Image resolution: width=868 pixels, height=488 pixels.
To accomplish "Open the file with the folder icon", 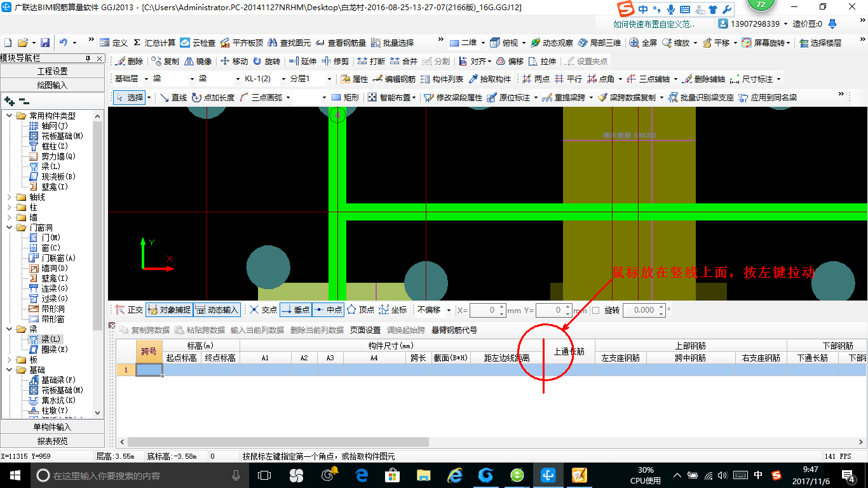I will pyautogui.click(x=23, y=43).
